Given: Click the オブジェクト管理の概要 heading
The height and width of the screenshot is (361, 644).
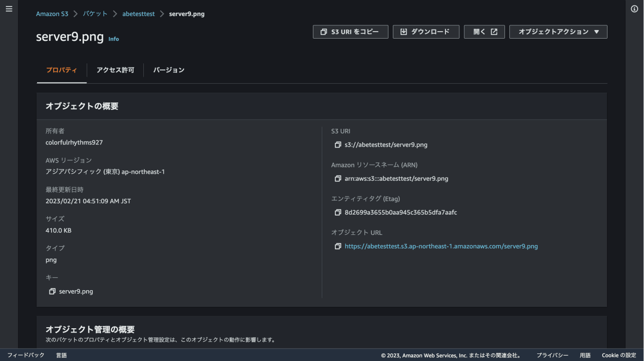Looking at the screenshot, I should coord(90,329).
